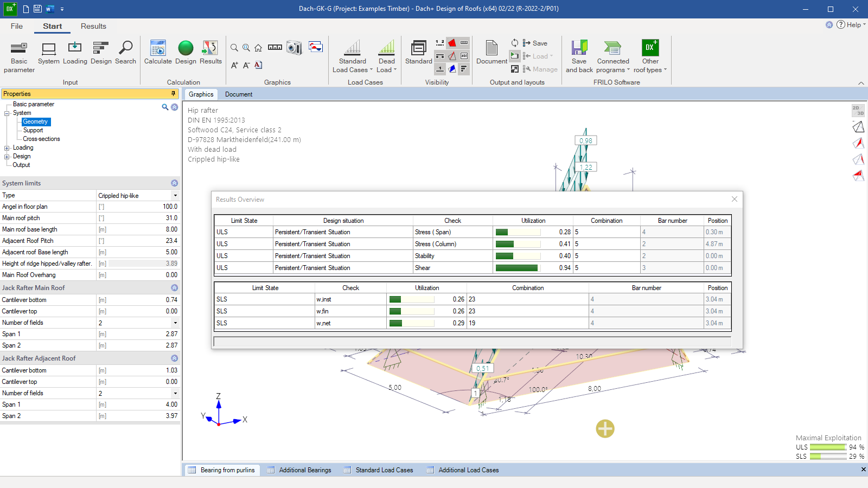Select the Design input icon in Input group
868x488 pixels.
[x=101, y=53]
